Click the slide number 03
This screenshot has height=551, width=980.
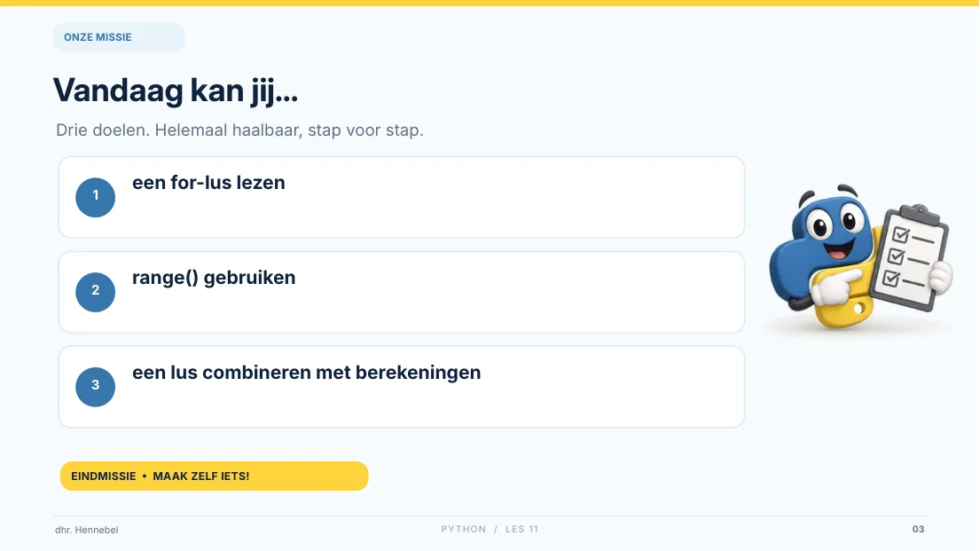click(x=918, y=529)
